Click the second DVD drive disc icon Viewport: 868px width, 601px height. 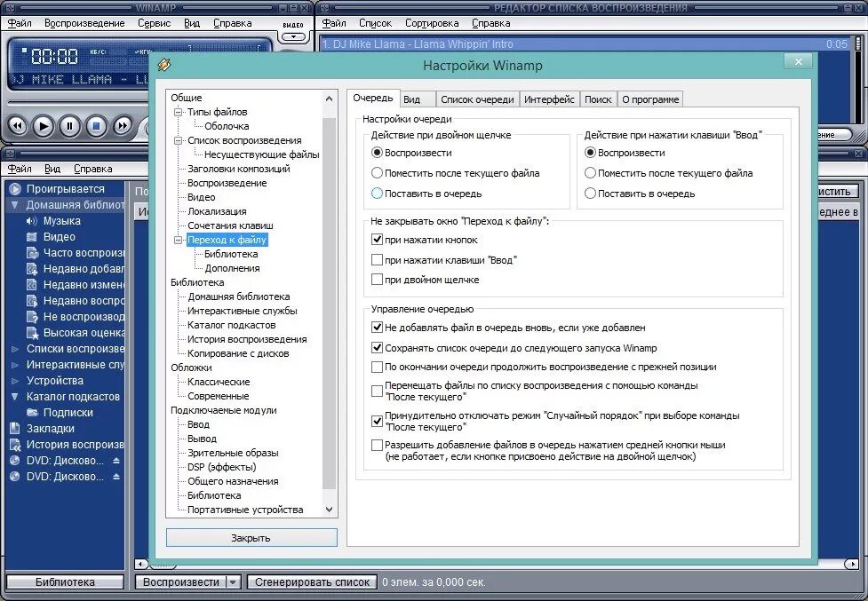15,477
